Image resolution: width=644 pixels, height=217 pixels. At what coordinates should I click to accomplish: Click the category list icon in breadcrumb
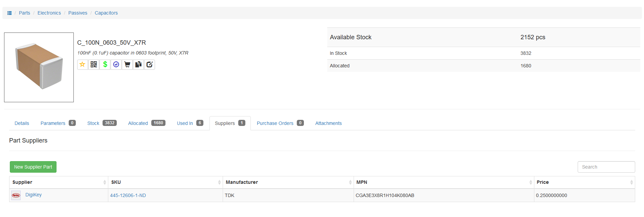coord(9,13)
